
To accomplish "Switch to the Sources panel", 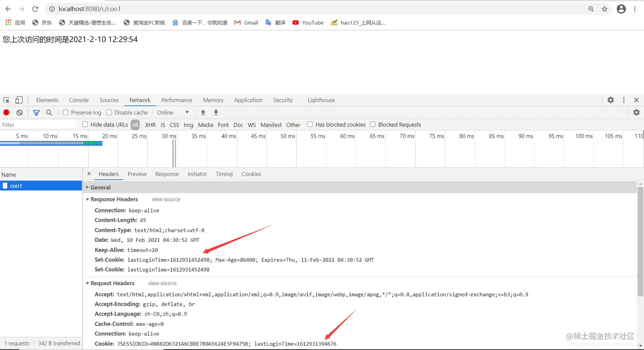I will pyautogui.click(x=109, y=100).
